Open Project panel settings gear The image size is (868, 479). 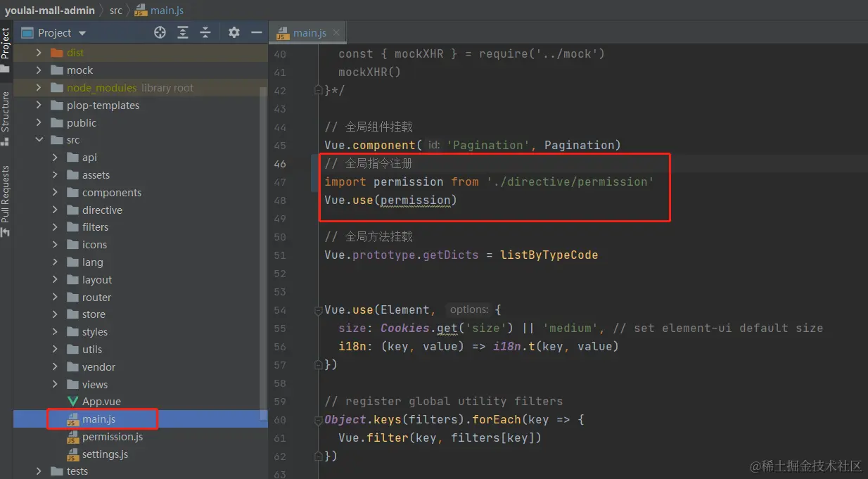point(234,32)
